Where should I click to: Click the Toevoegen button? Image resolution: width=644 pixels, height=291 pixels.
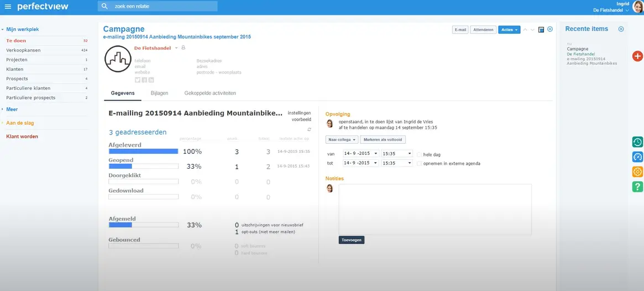click(352, 240)
